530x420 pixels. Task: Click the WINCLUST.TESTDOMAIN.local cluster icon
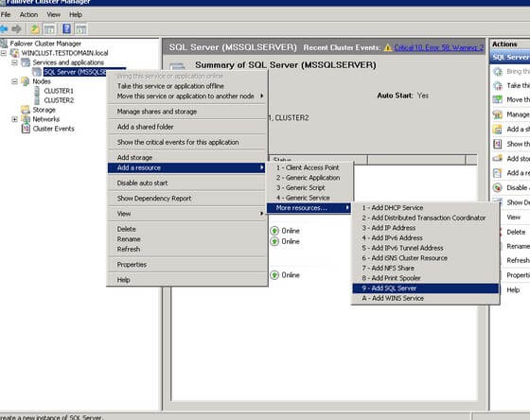tap(14, 53)
